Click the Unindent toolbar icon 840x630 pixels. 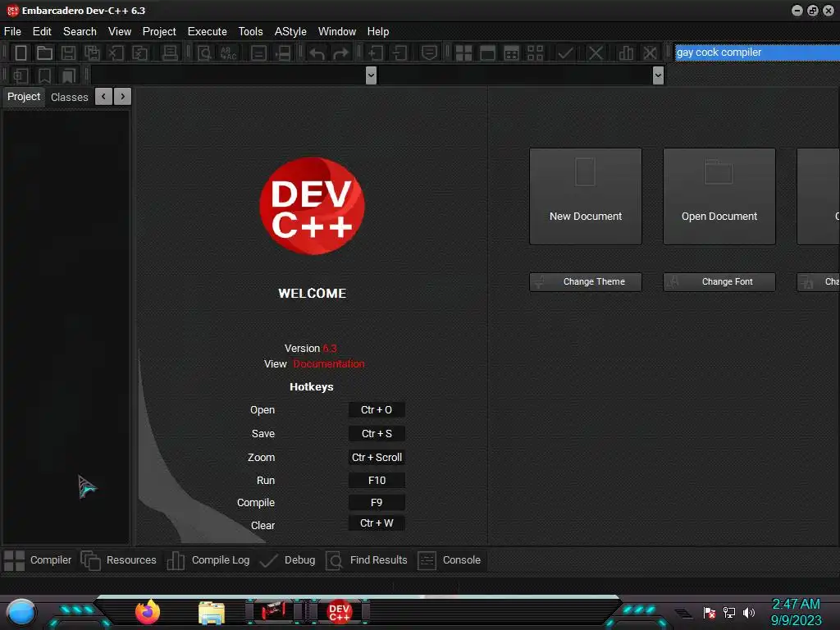(x=399, y=52)
